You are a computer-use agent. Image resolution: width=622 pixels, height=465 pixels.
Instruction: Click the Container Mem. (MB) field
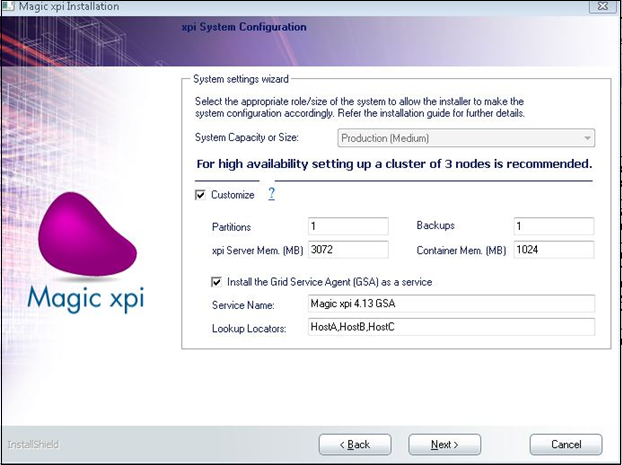[553, 250]
